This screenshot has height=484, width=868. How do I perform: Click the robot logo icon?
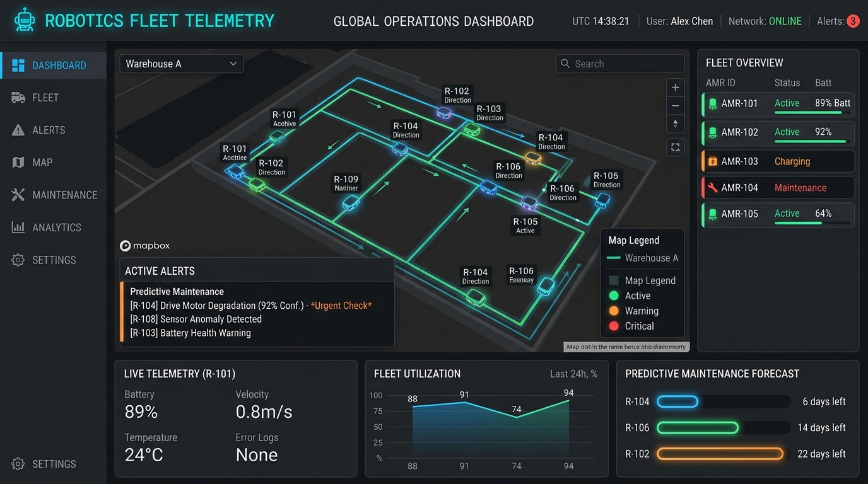coord(25,20)
